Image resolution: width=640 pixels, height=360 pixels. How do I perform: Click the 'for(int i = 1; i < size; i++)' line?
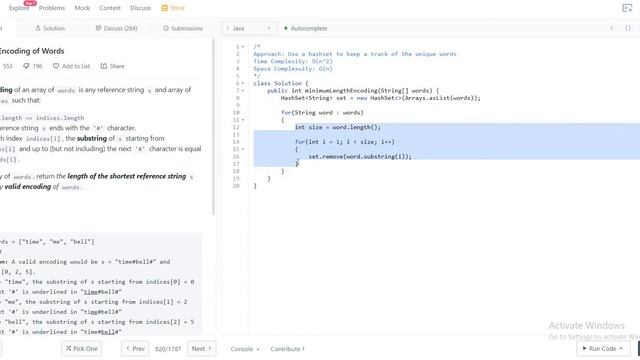pos(344,142)
